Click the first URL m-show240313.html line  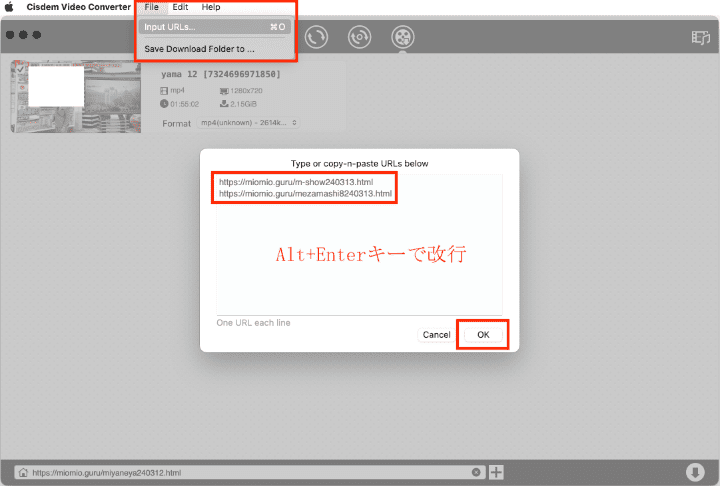[x=296, y=182]
